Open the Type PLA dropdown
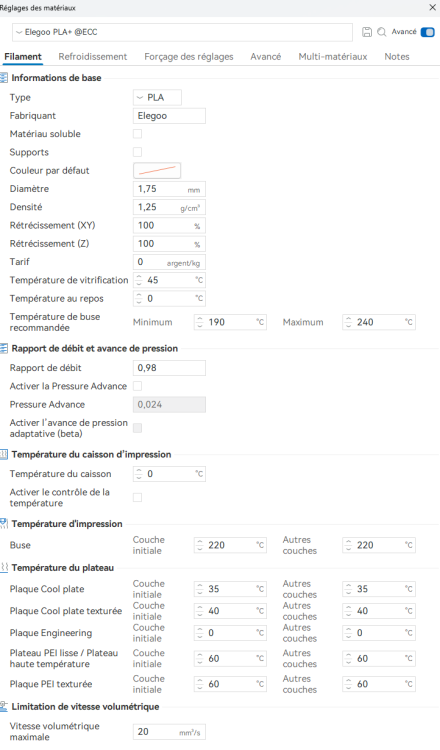The height and width of the screenshot is (750, 440). point(157,98)
